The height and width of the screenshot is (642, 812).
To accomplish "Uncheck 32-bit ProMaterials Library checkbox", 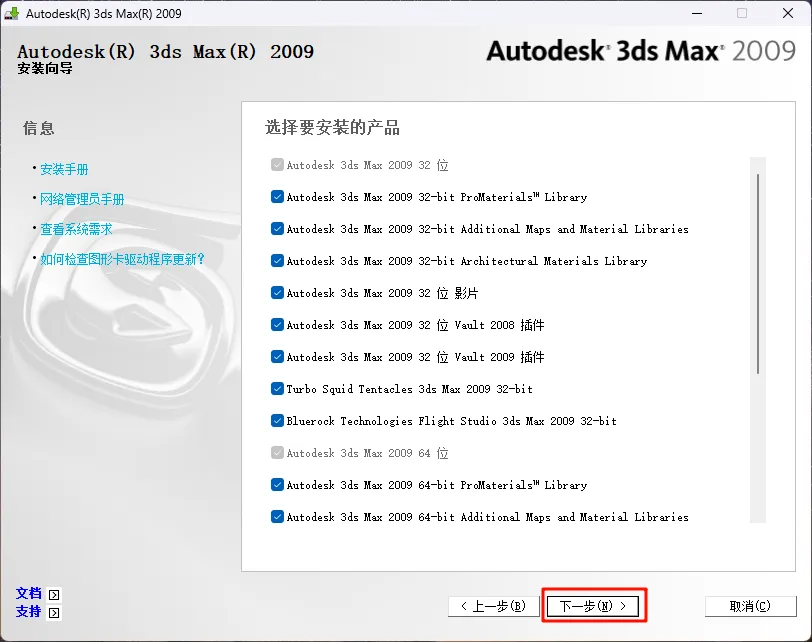I will click(277, 197).
